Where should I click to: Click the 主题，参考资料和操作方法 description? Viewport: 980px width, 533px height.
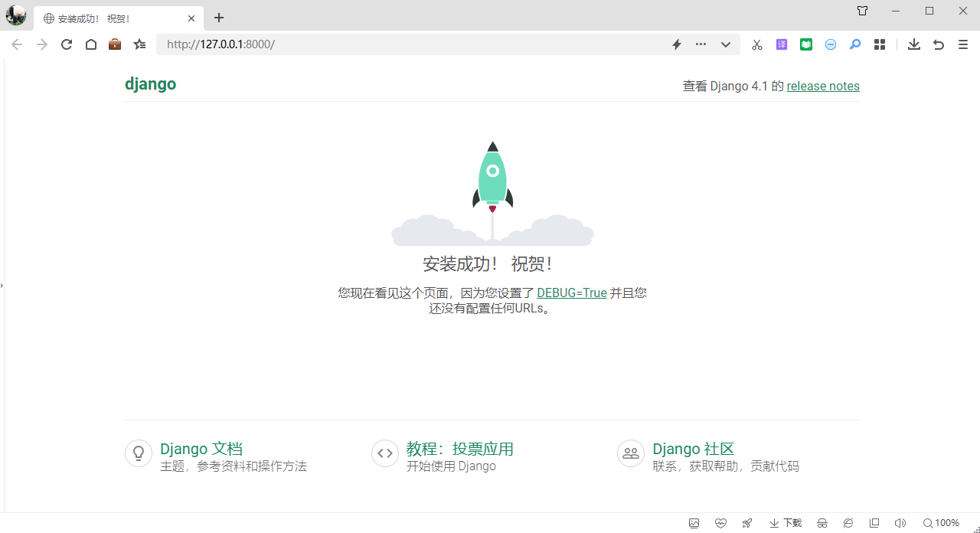pos(234,466)
